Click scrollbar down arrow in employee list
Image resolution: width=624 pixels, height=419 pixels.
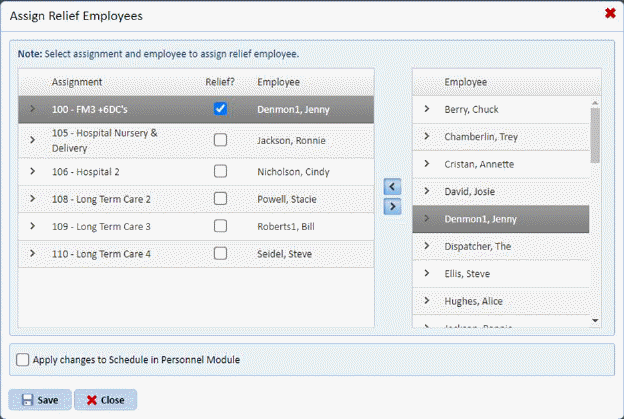(595, 320)
